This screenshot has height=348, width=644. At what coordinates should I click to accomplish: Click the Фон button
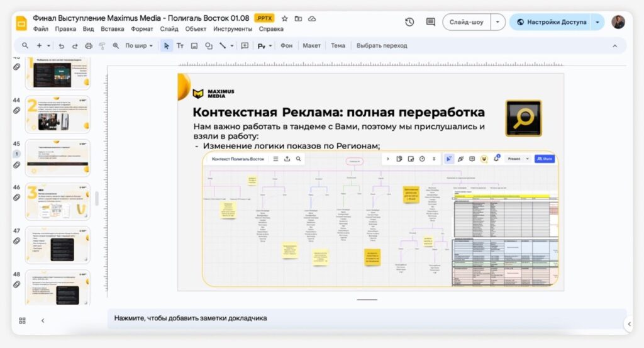pos(286,45)
